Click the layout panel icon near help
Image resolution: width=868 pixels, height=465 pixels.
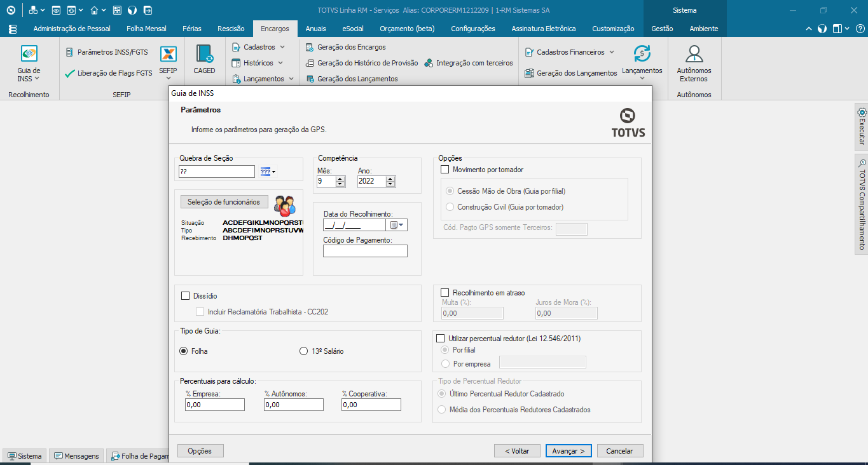click(837, 29)
